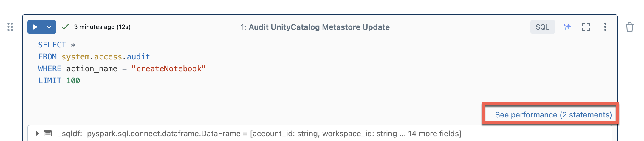Click the _sqldf DataFrame result label
The image size is (644, 141).
70,133
